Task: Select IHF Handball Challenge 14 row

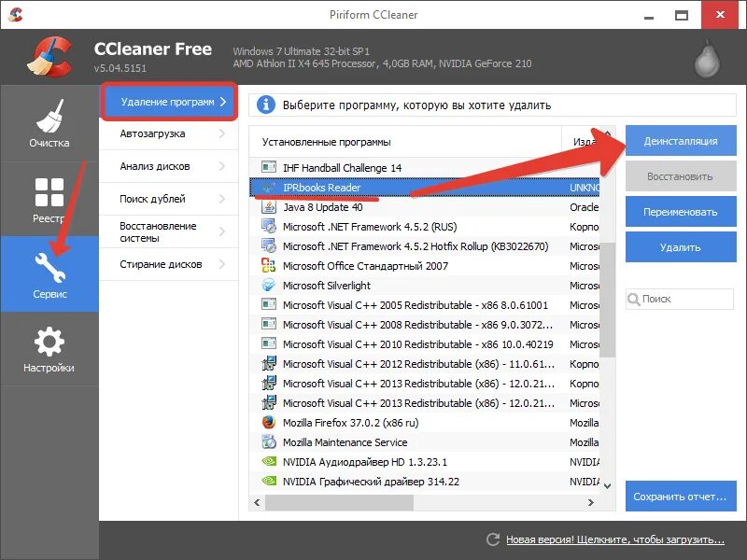Action: 424,168
